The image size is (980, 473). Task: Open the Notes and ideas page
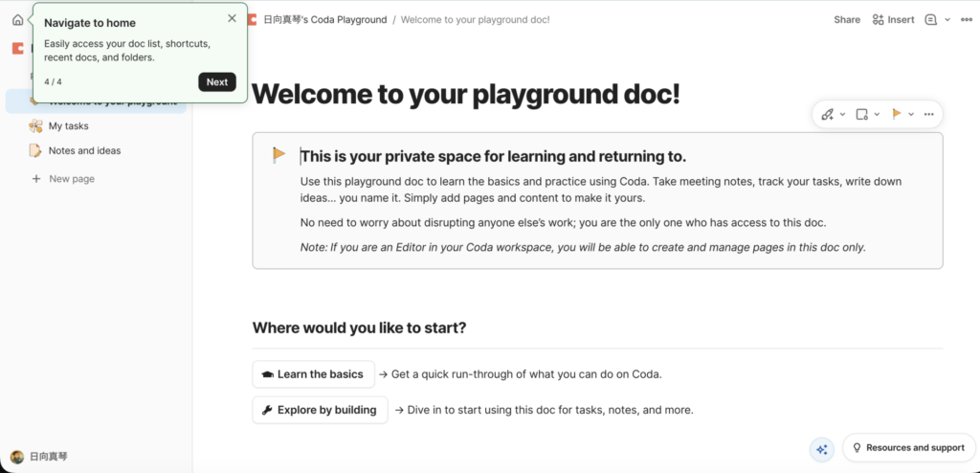click(x=84, y=150)
